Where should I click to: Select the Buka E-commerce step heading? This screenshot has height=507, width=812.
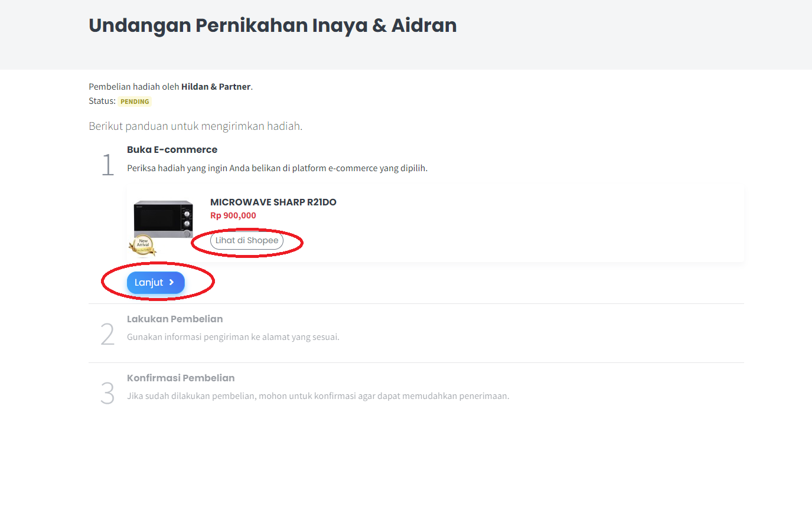click(172, 150)
